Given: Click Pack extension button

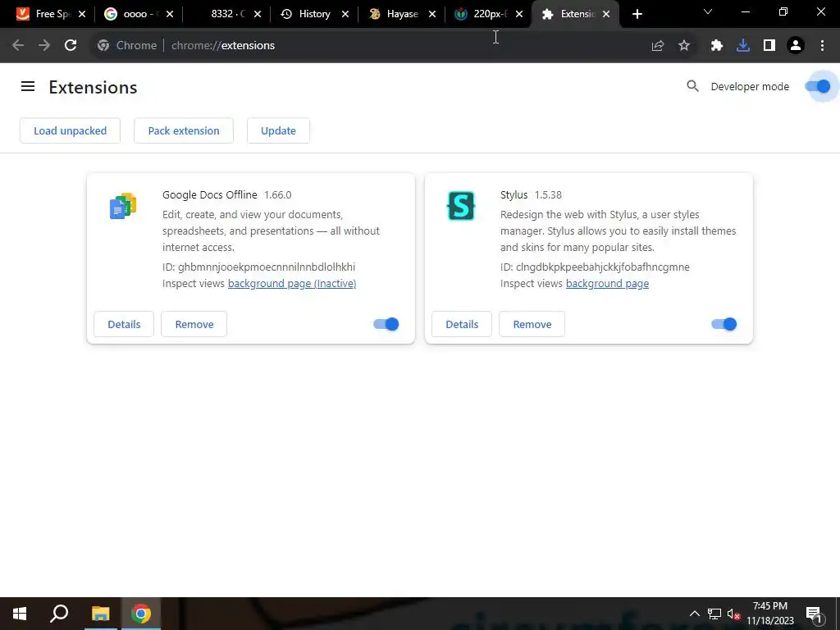Looking at the screenshot, I should point(184,130).
